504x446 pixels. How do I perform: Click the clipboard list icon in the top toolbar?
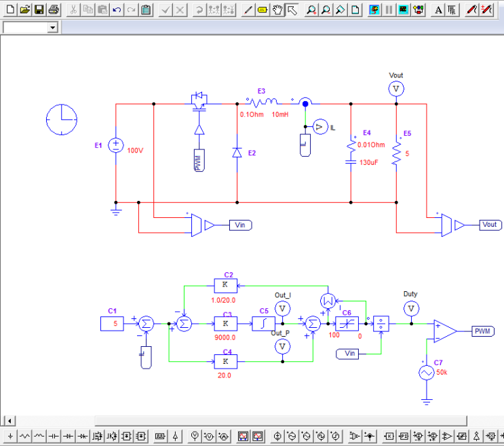[x=146, y=10]
